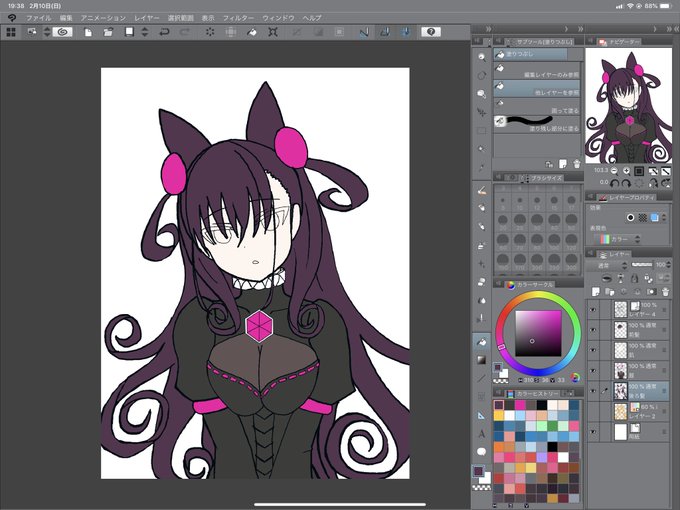The height and width of the screenshot is (510, 680).
Task: Select the Text 'A' tool
Action: click(481, 433)
